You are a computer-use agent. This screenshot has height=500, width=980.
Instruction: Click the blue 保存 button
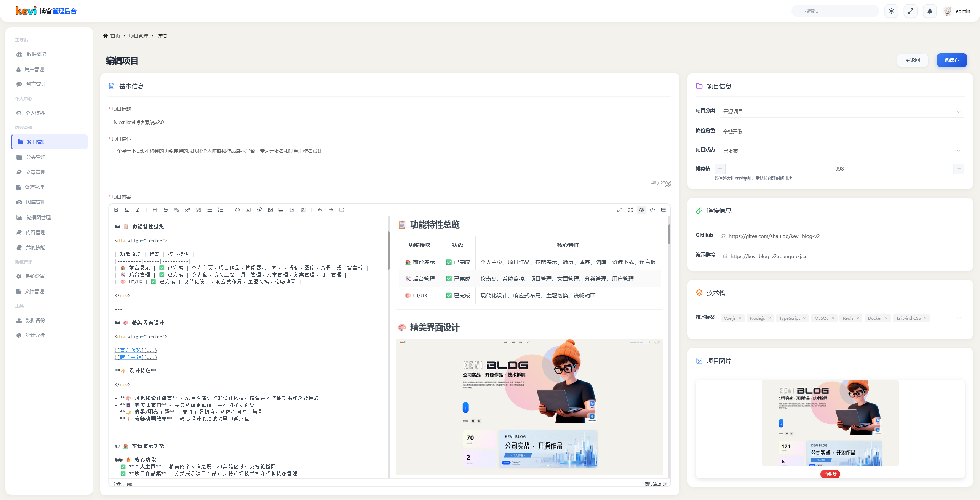click(951, 60)
